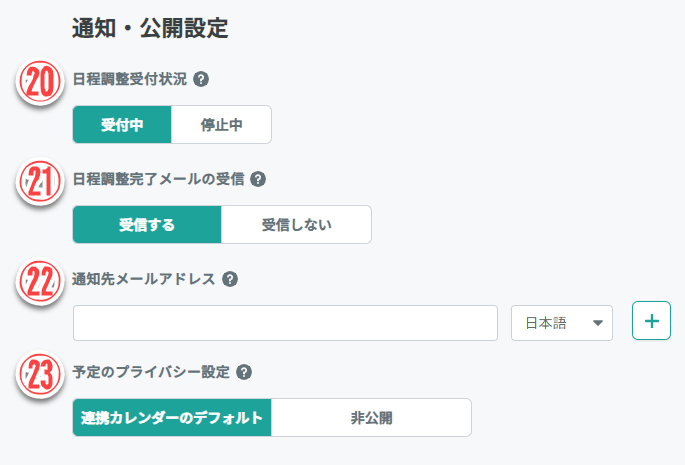Click the red number 22 badge
The height and width of the screenshot is (465, 685).
click(x=39, y=282)
